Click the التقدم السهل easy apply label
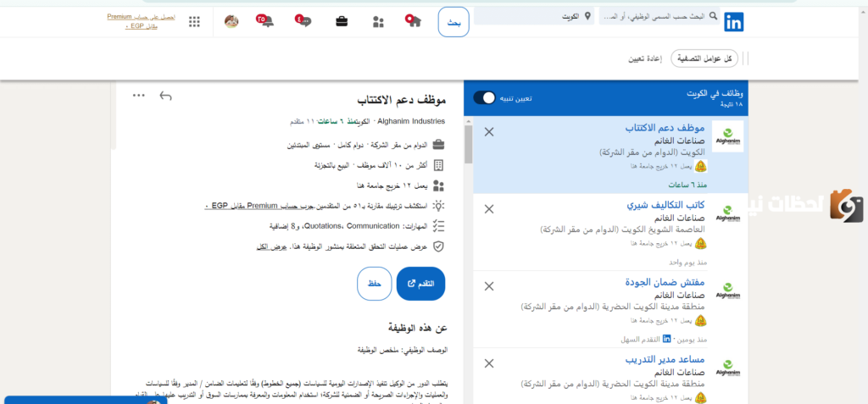 [639, 339]
